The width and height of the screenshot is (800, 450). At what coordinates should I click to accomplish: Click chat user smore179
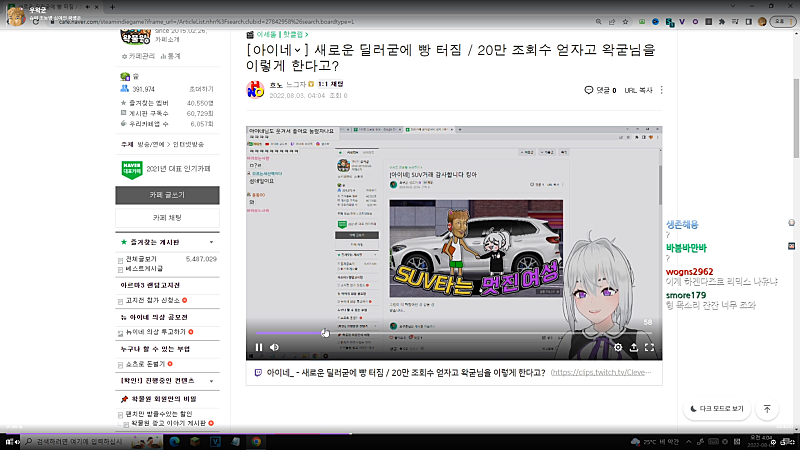[686, 295]
